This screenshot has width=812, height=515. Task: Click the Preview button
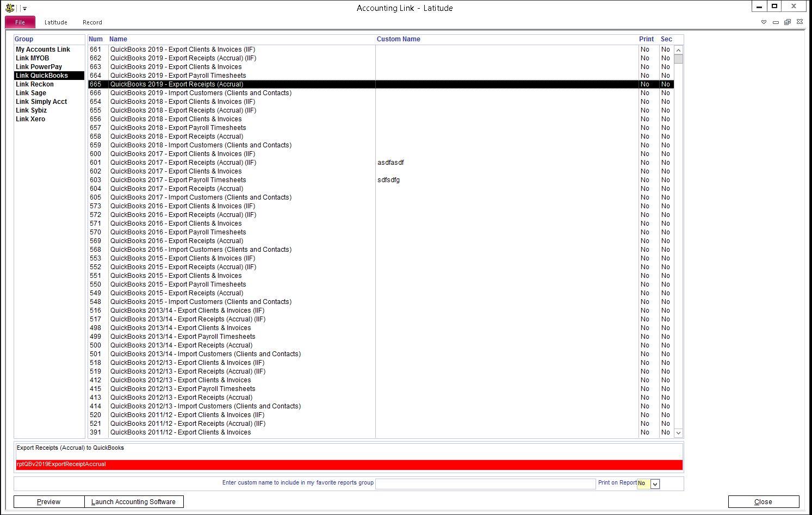pos(49,501)
